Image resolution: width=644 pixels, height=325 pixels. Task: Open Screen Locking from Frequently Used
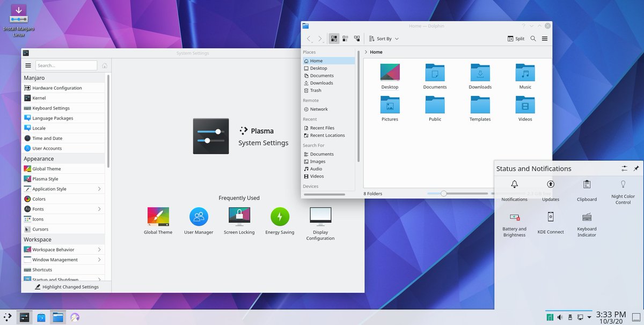point(239,221)
